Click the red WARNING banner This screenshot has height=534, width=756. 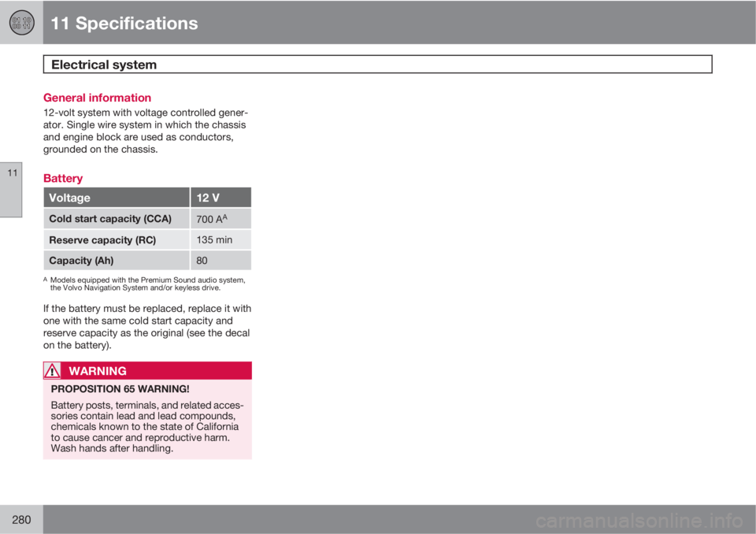147,370
